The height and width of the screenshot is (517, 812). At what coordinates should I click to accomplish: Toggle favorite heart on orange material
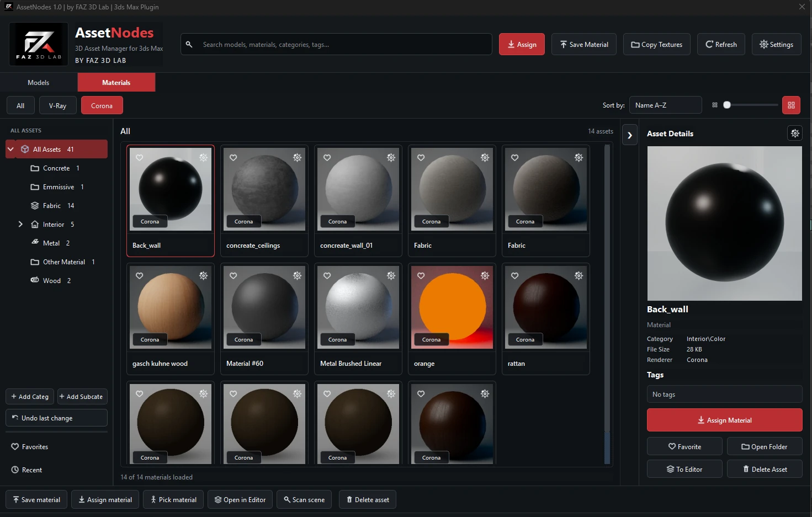421,276
